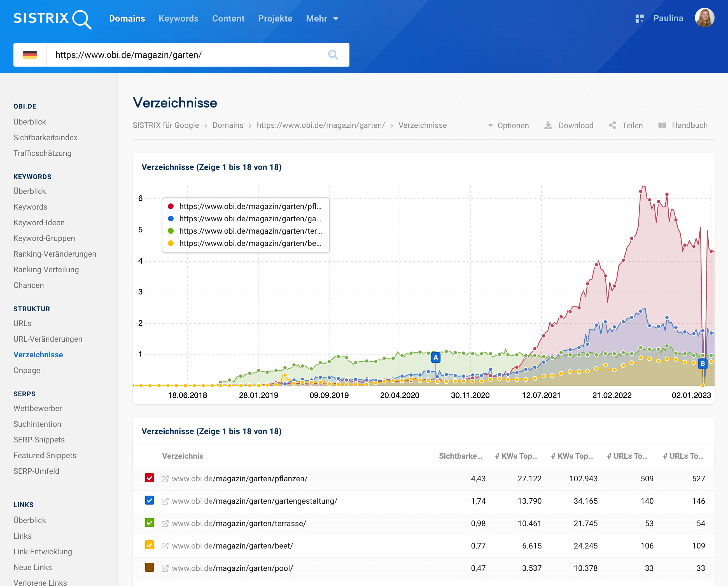
Task: Switch to the Keywords top navigation tab
Action: pyautogui.click(x=178, y=18)
